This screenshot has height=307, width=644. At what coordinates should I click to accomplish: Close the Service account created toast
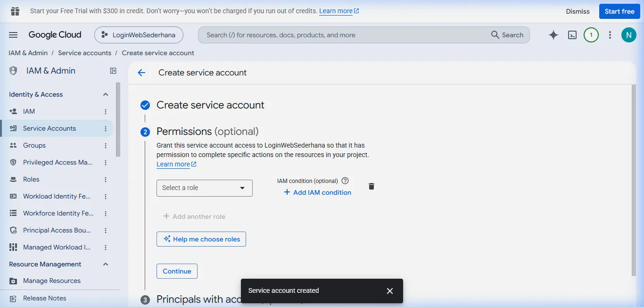pyautogui.click(x=390, y=291)
